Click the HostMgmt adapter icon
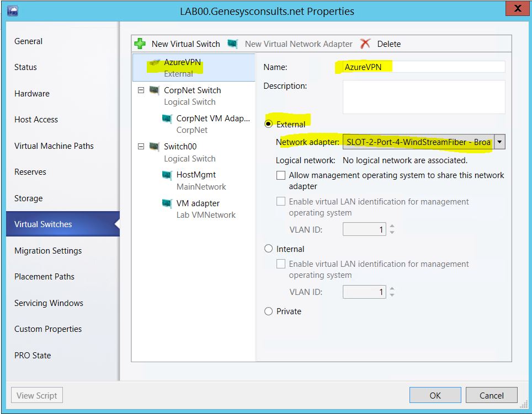The height and width of the screenshot is (414, 532). tap(167, 175)
